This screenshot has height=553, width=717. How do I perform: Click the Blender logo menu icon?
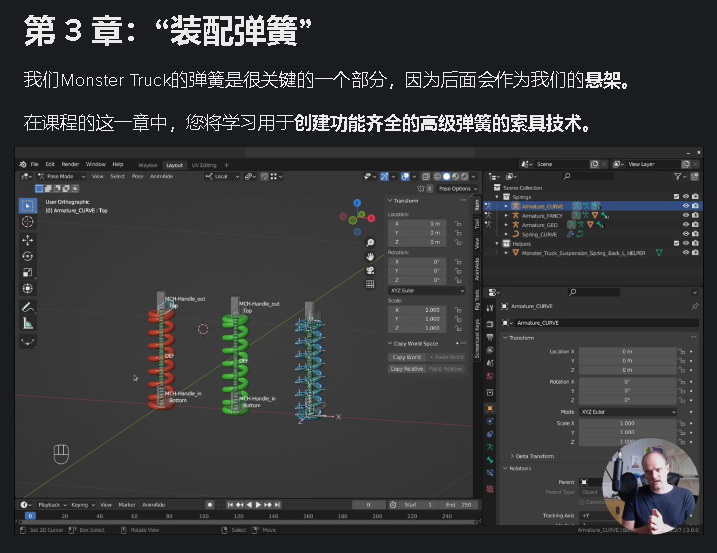click(x=23, y=164)
